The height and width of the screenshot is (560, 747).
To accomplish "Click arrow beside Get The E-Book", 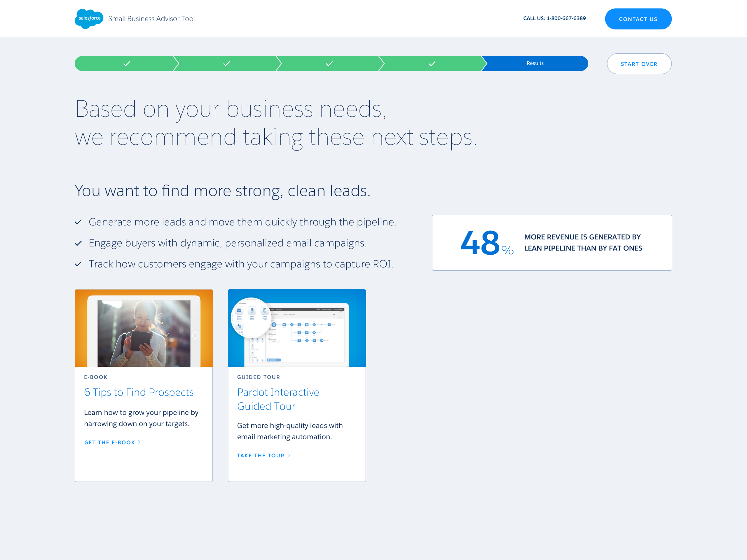I will pos(139,442).
